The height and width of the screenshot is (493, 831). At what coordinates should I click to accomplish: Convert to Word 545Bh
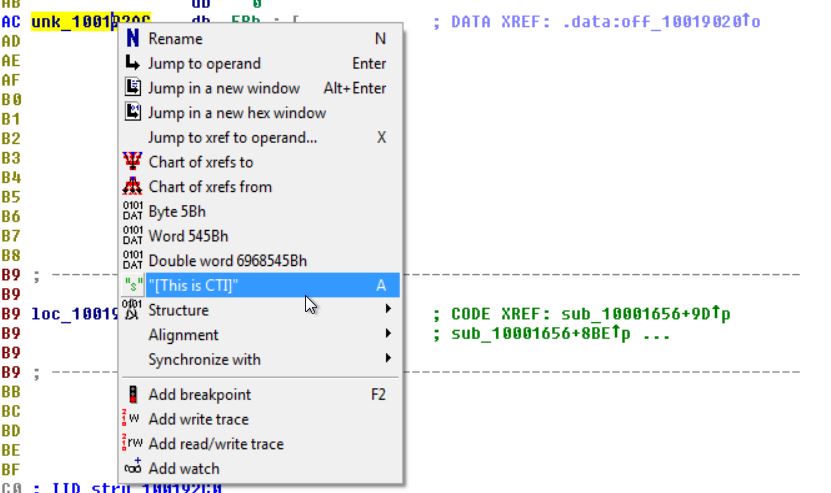tap(261, 236)
